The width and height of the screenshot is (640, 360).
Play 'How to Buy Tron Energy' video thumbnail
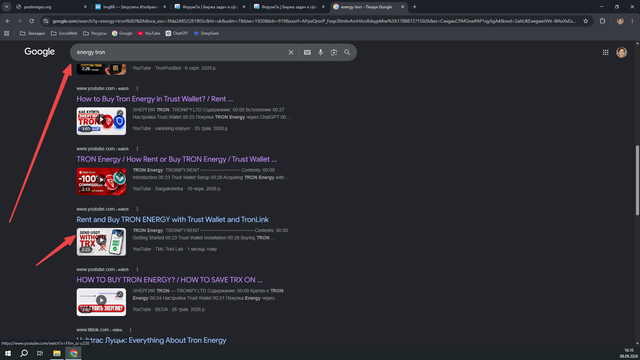(101, 121)
